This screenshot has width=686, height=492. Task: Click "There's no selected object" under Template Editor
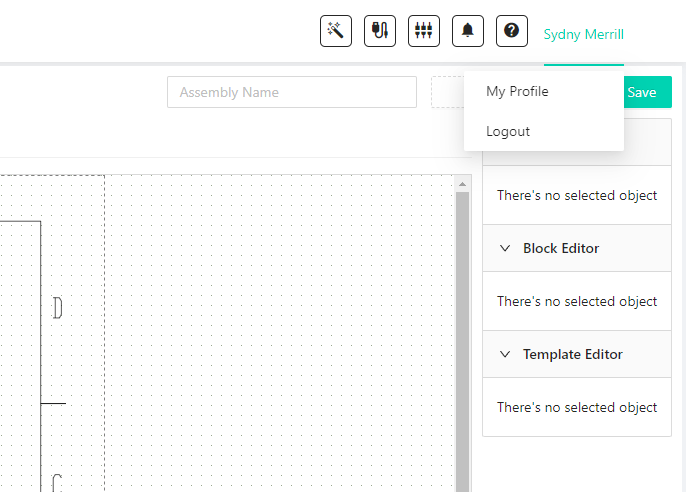577,407
